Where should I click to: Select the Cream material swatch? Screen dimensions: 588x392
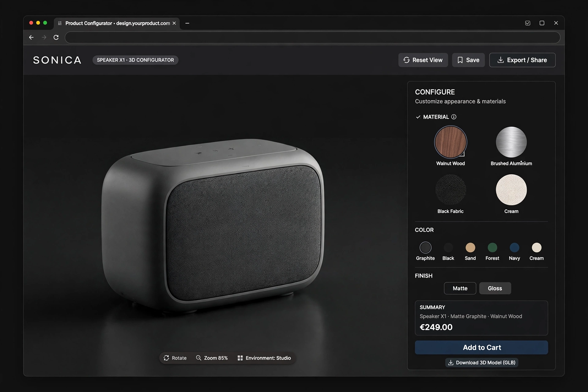pyautogui.click(x=511, y=190)
